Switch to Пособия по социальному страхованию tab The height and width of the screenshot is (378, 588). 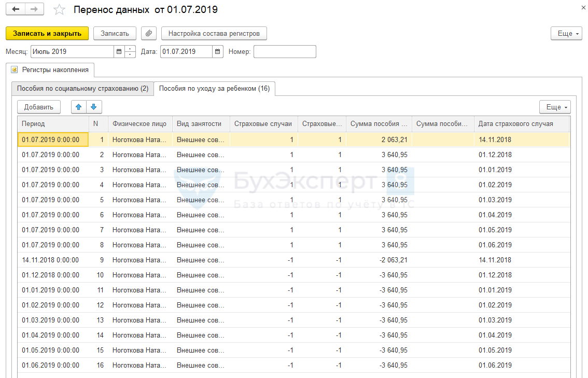point(82,89)
